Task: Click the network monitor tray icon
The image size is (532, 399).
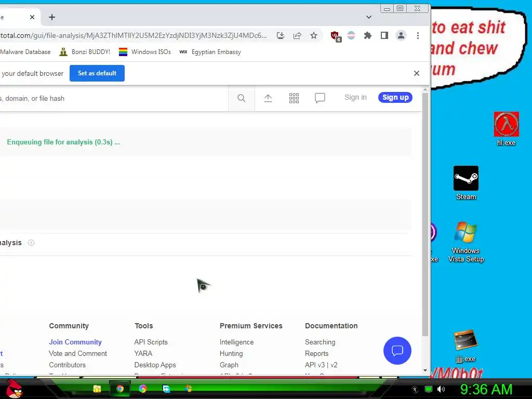Action: click(x=429, y=389)
